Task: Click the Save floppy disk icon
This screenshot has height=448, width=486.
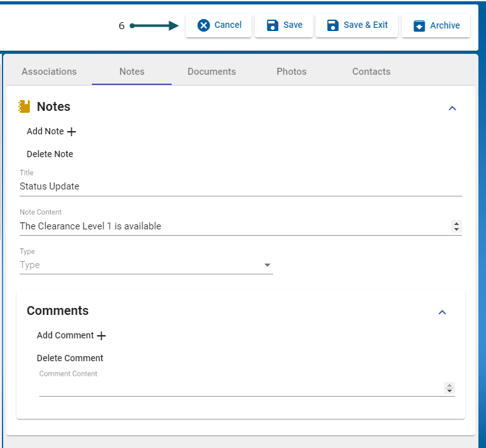Action: point(272,25)
